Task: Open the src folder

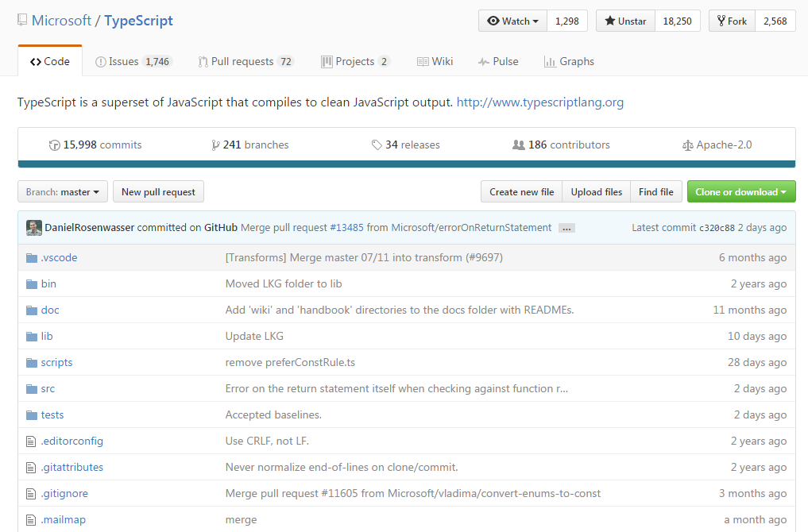Action: pyautogui.click(x=48, y=389)
